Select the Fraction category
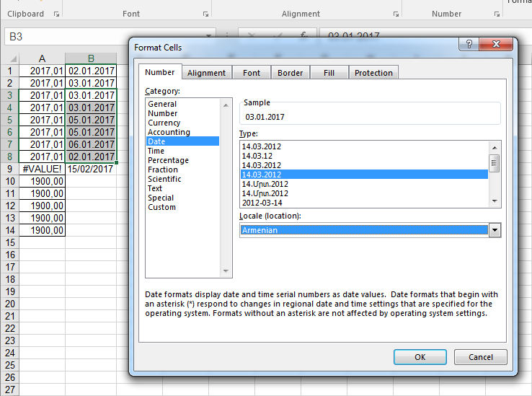Viewport: 532px width, 396px height. pyautogui.click(x=182, y=170)
